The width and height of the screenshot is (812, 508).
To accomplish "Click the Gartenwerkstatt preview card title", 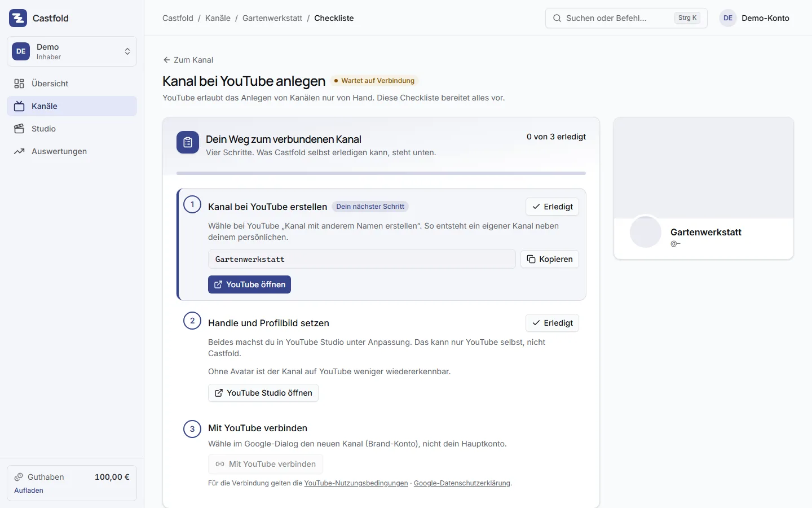I will coord(706,232).
